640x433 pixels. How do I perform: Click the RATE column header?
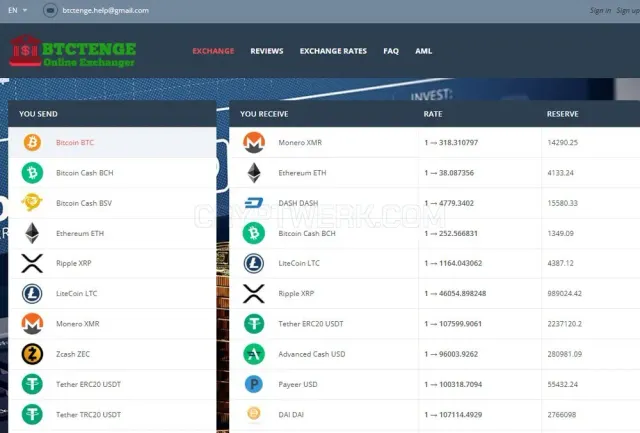coord(433,114)
